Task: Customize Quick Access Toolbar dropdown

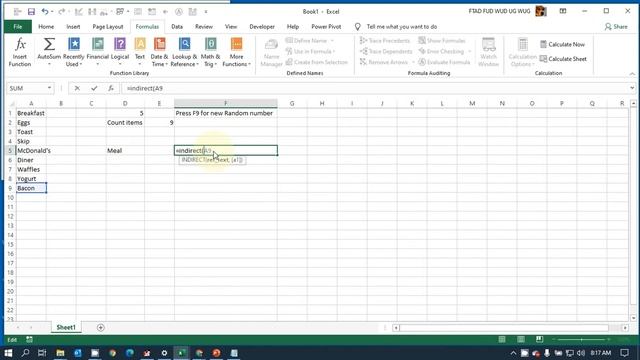Action: 206,11
